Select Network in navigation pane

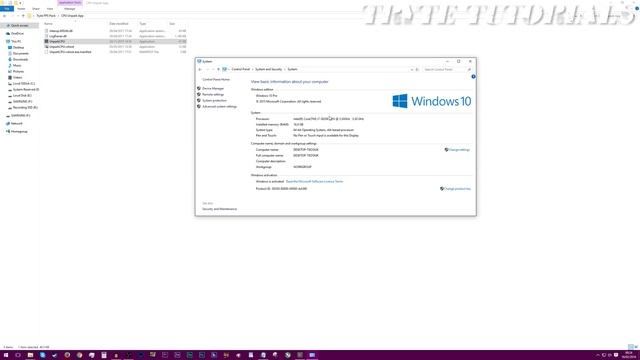point(16,123)
